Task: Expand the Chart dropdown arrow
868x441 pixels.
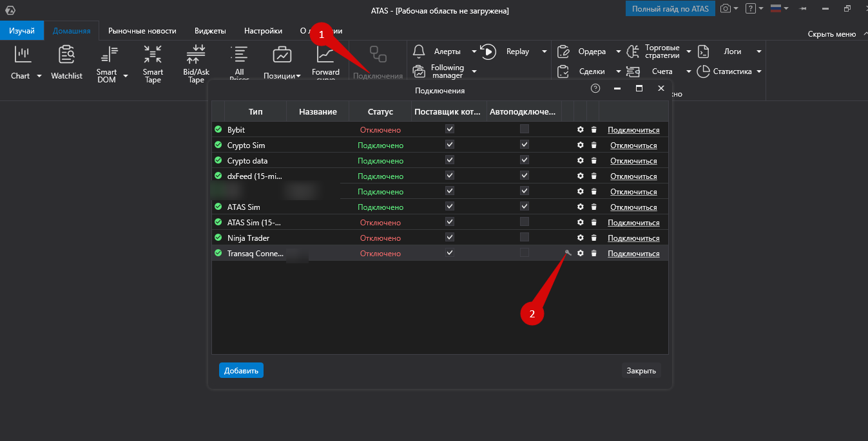Action: (39, 76)
